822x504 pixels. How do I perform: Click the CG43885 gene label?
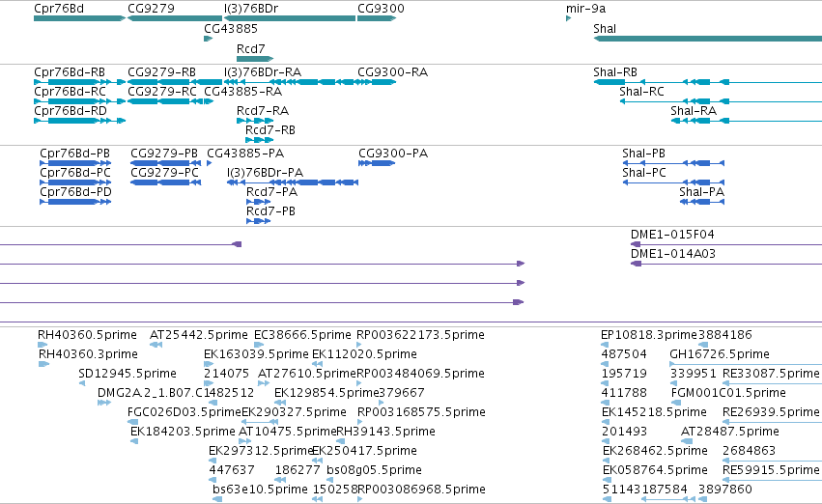(x=231, y=28)
